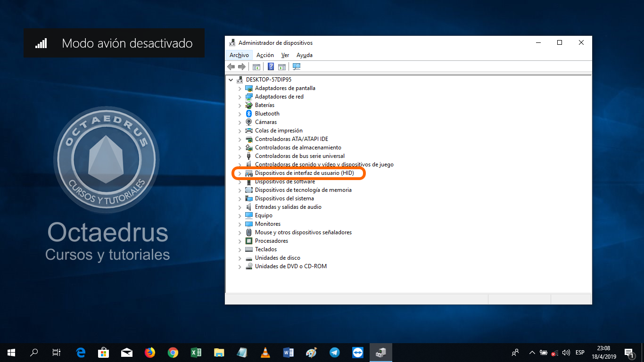This screenshot has height=362, width=644.
Task: Open the battery status tray icon
Action: 544,353
